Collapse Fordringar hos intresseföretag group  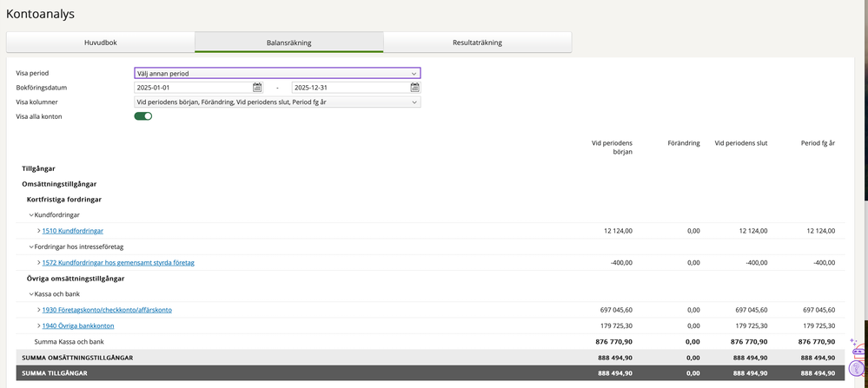point(31,247)
